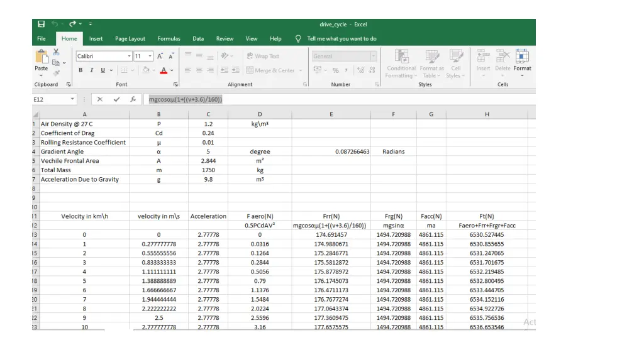This screenshot has width=644, height=362.
Task: Toggle Underline formatting
Action: [103, 70]
